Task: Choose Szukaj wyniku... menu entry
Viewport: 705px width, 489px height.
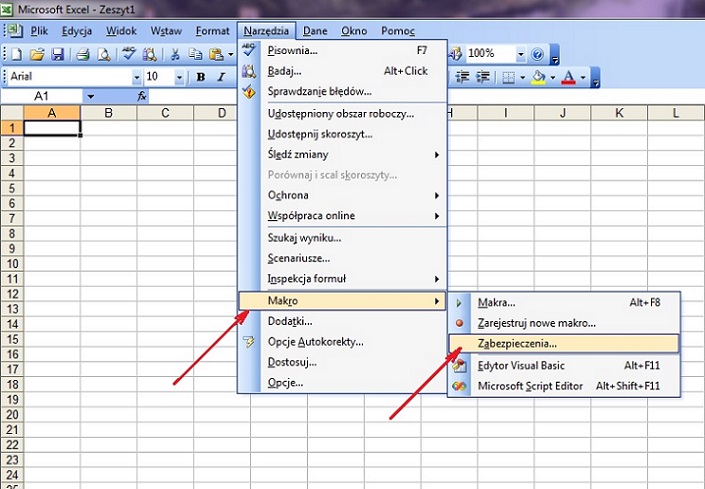Action: 342,238
